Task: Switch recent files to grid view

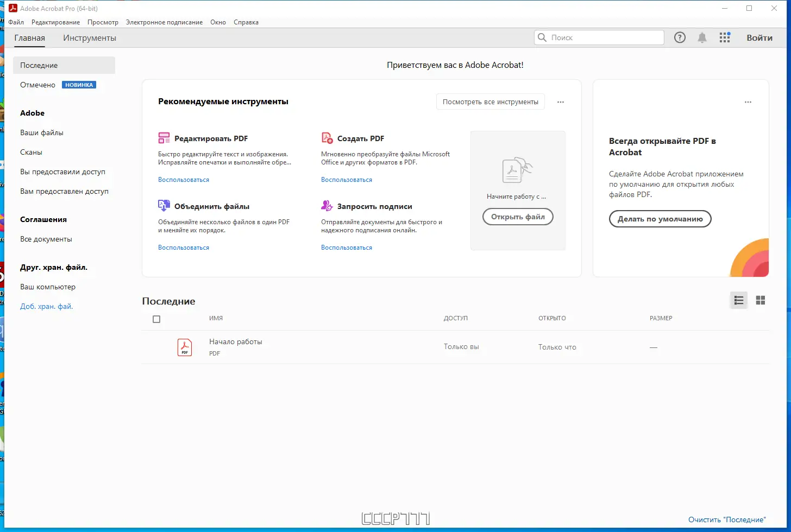Action: click(x=761, y=300)
